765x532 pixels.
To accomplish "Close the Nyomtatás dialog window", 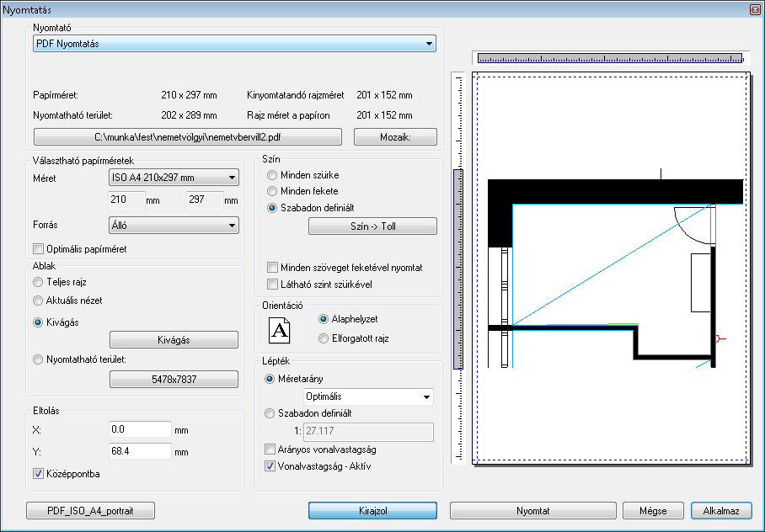I will [753, 8].
